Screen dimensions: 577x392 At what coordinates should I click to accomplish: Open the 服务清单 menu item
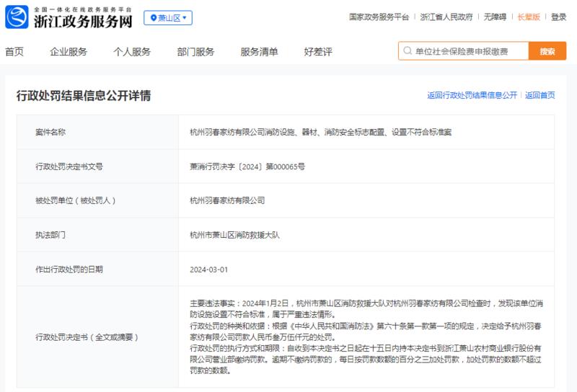(x=259, y=51)
